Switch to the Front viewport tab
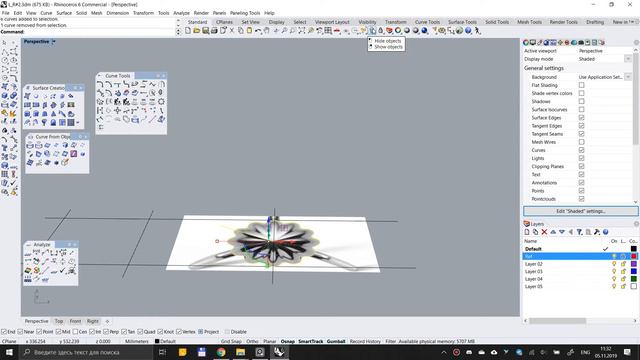 click(75, 321)
